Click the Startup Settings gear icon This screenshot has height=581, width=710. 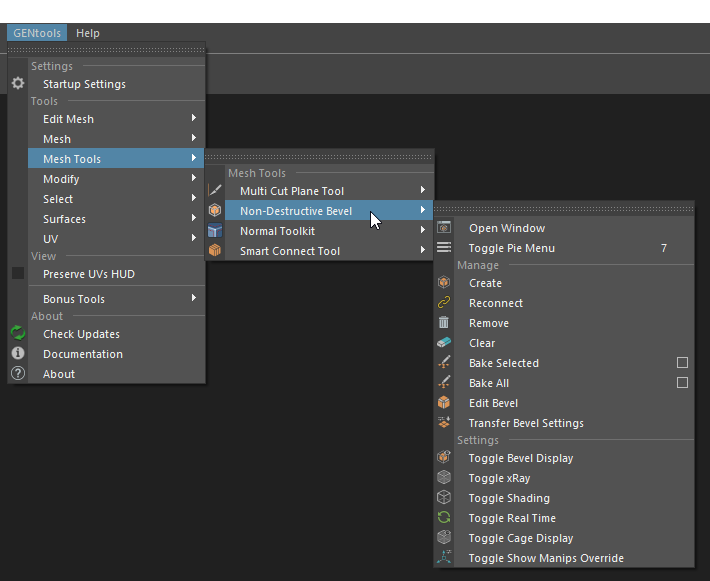point(18,84)
